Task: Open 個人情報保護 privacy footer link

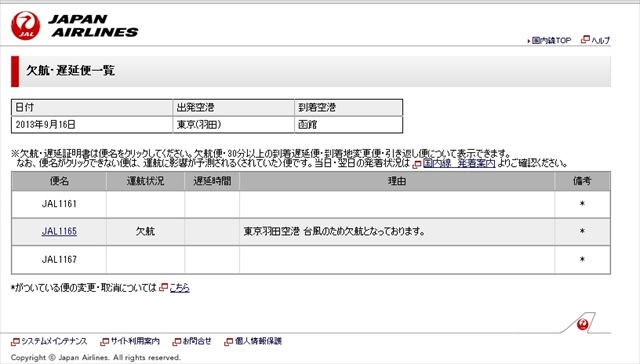Action: [x=258, y=341]
